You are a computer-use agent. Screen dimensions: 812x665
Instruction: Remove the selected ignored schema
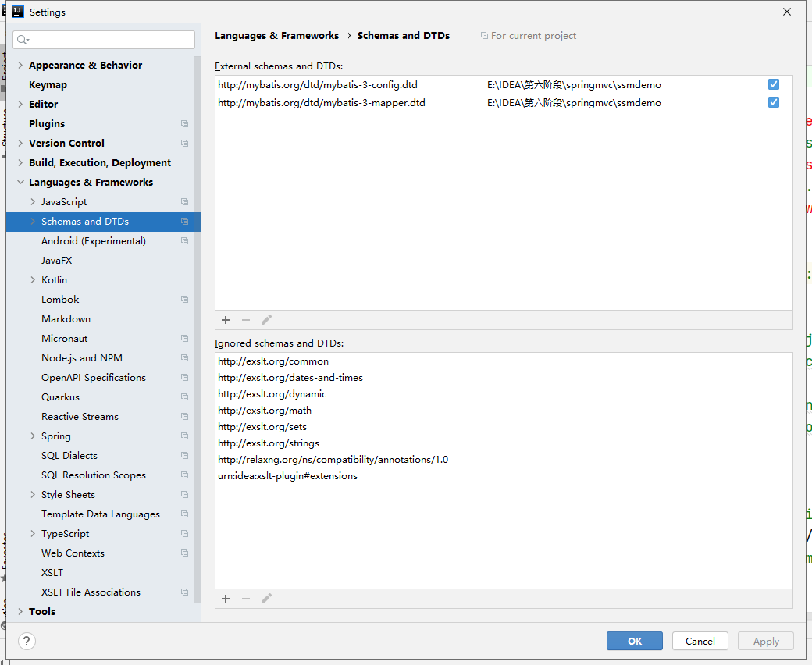pos(246,599)
